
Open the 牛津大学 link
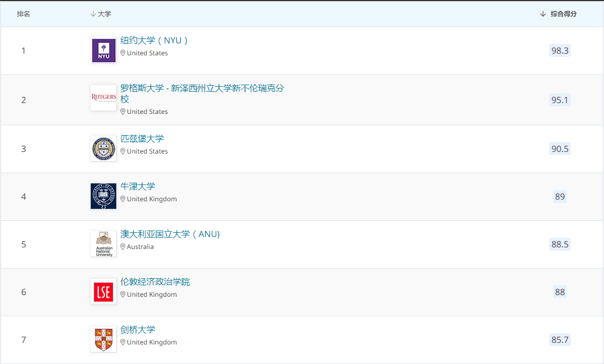pyautogui.click(x=136, y=186)
